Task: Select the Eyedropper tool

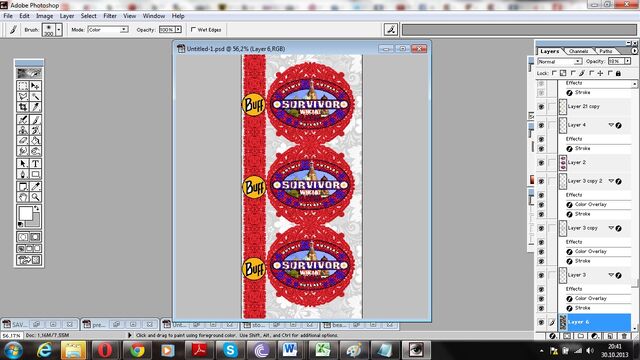Action: [36, 187]
